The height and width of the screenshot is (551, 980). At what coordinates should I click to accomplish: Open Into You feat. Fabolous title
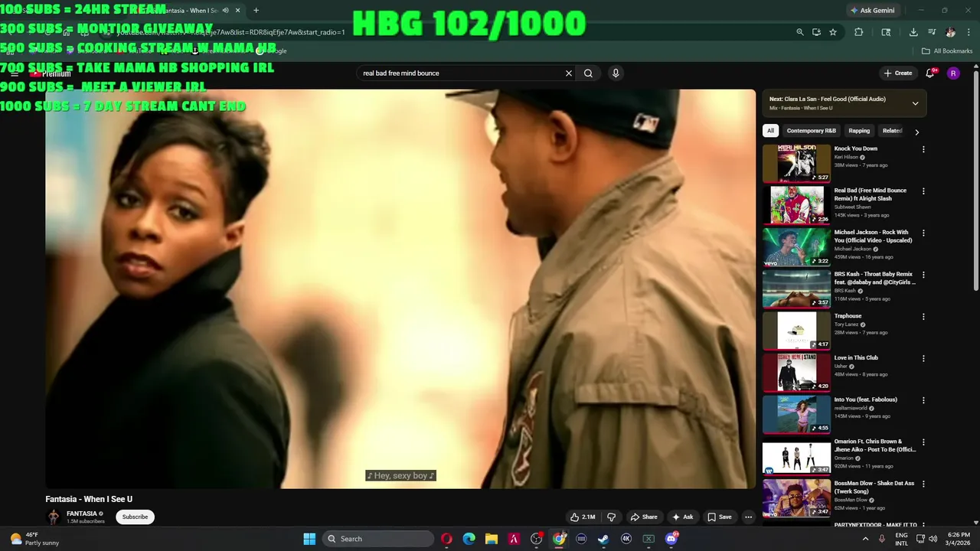tap(866, 399)
